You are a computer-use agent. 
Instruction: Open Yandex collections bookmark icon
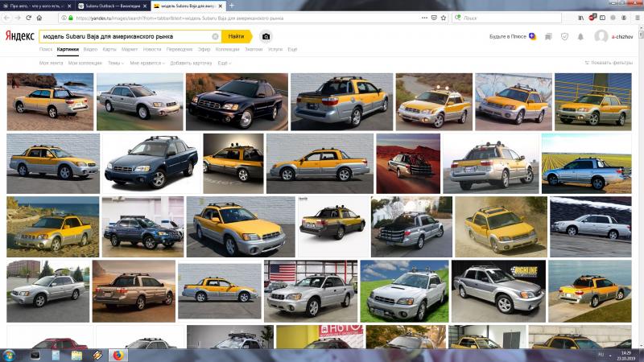coord(548,36)
